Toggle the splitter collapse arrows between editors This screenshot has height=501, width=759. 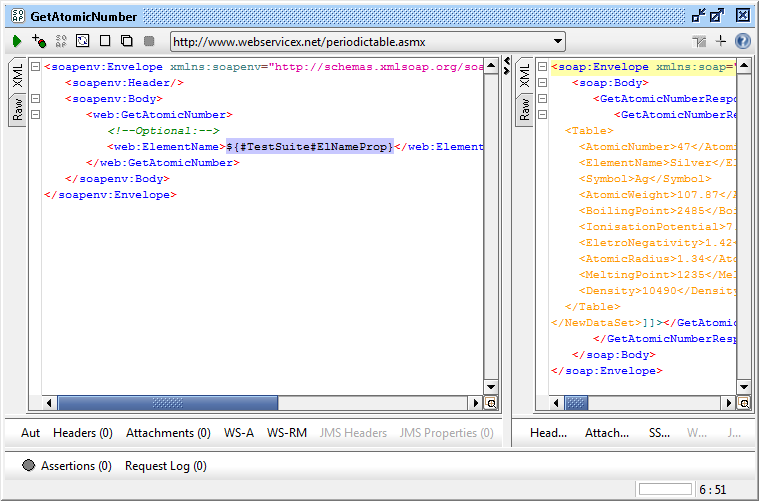(x=507, y=65)
